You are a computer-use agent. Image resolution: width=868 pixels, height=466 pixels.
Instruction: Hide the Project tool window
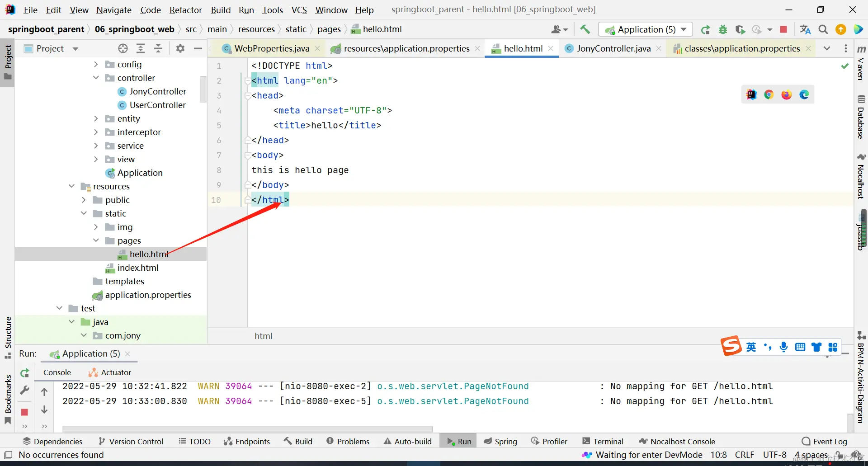coord(198,48)
